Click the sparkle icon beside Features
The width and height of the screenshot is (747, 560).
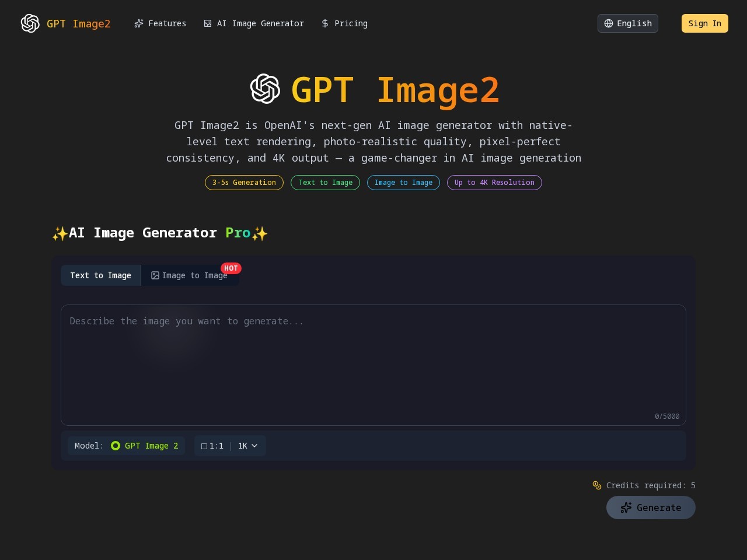point(139,23)
